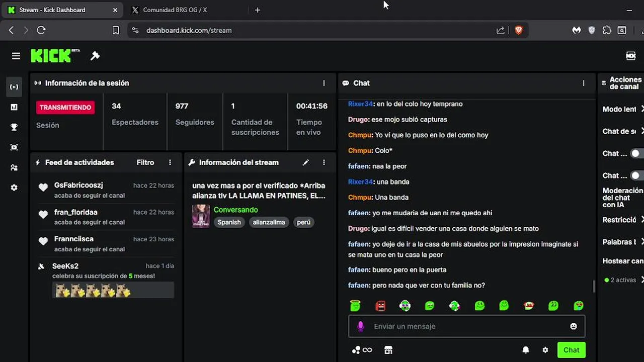The image size is (644, 362).
Task: Open the emoji picker smiley icon
Action: pos(573,326)
